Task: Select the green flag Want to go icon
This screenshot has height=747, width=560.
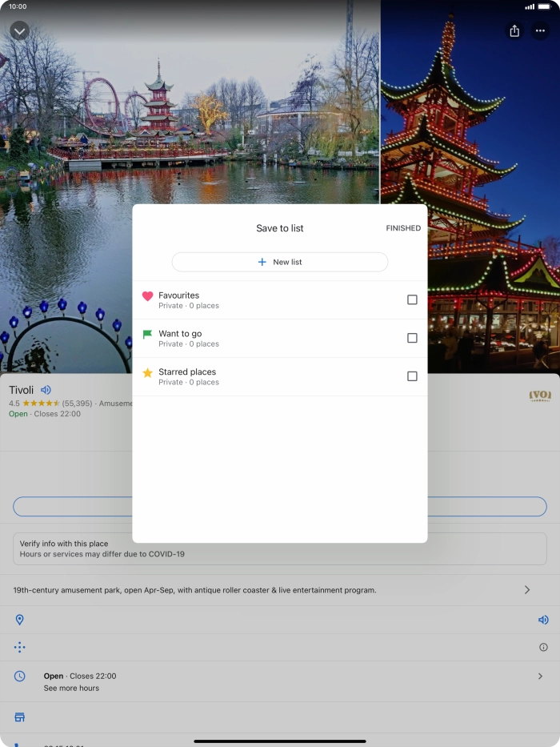Action: (x=147, y=335)
